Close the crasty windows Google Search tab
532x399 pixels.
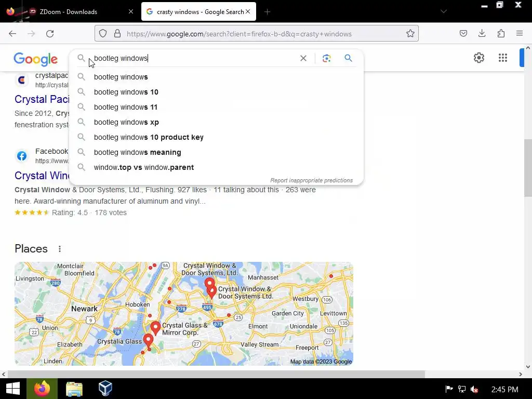coord(248,11)
